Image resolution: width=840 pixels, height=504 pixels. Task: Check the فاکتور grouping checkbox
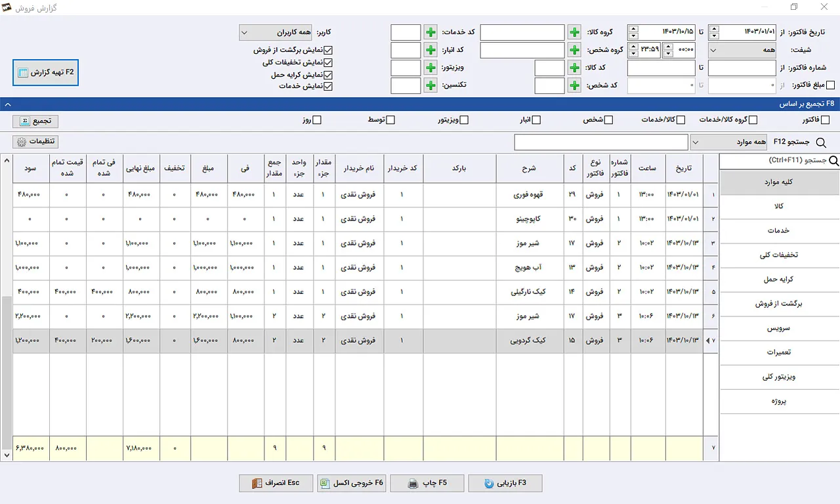click(826, 120)
